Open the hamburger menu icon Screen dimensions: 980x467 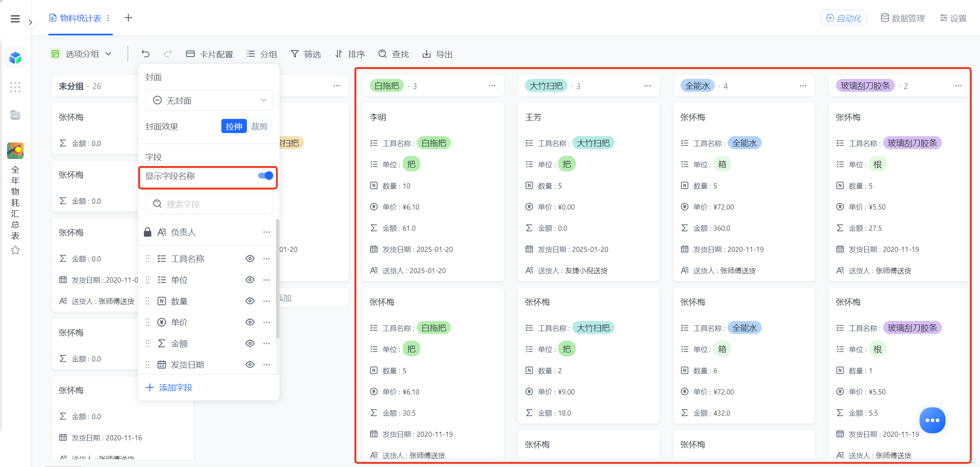point(15,18)
